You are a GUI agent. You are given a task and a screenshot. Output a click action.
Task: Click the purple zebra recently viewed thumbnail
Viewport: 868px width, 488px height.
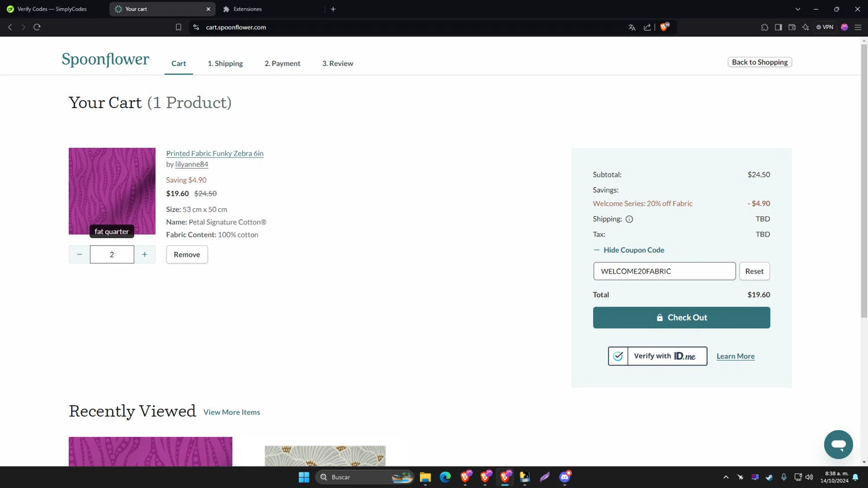[x=150, y=452]
